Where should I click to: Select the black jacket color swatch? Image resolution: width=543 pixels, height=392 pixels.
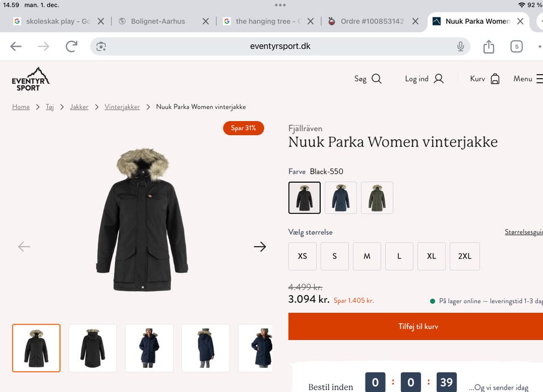click(304, 198)
